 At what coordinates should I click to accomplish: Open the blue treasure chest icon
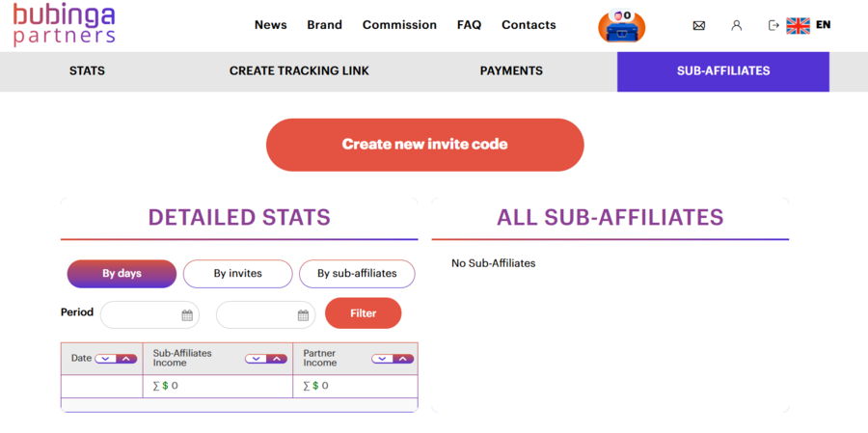coord(622,27)
